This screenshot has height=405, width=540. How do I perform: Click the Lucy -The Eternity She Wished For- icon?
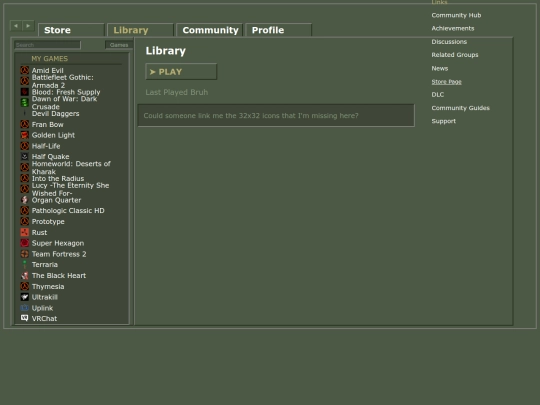click(24, 189)
